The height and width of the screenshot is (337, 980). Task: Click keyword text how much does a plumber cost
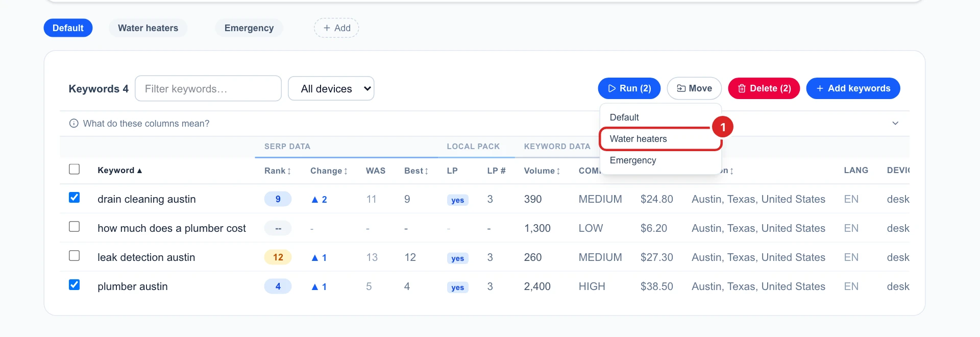pos(171,228)
